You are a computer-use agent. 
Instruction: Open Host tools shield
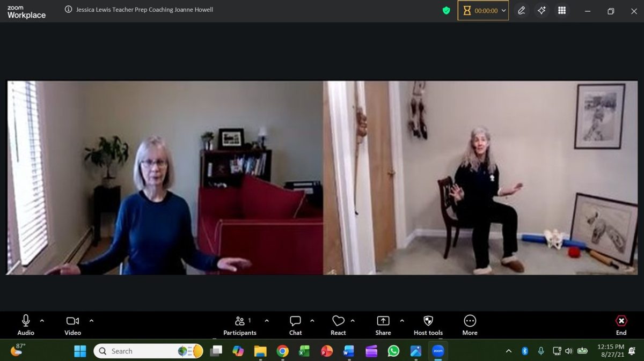(x=428, y=325)
